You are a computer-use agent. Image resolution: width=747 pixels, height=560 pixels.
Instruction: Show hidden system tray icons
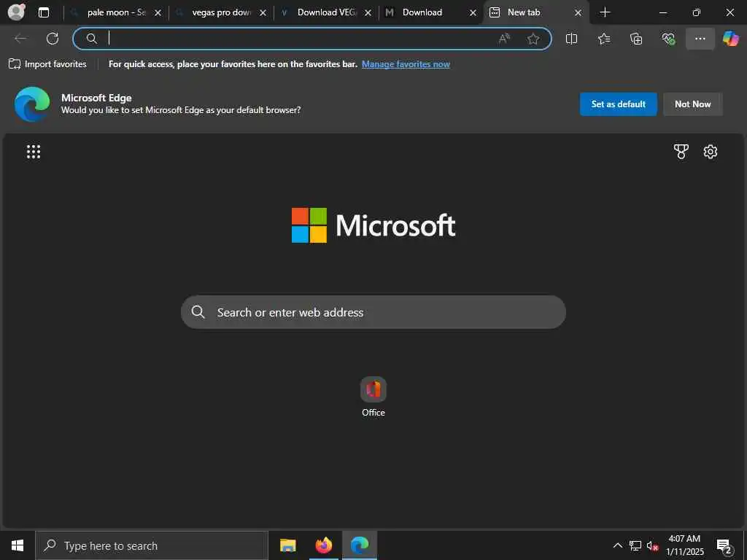point(617,545)
